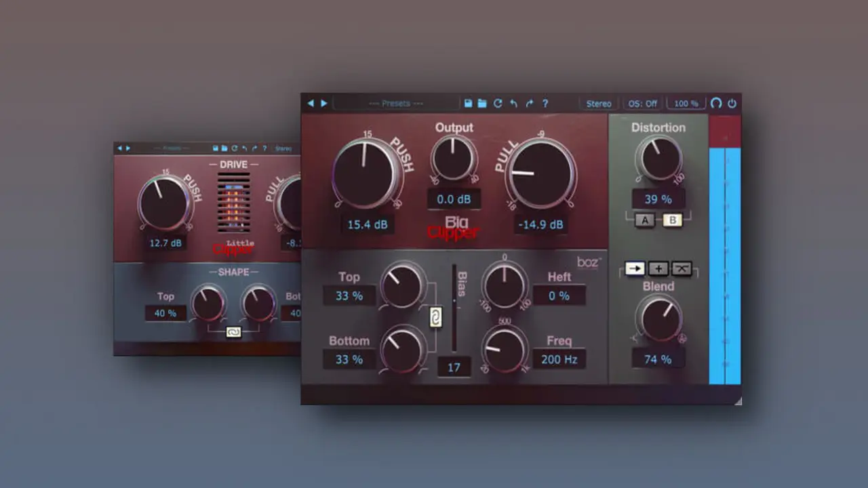Click Little Clipper Top shape knob

pos(208,303)
